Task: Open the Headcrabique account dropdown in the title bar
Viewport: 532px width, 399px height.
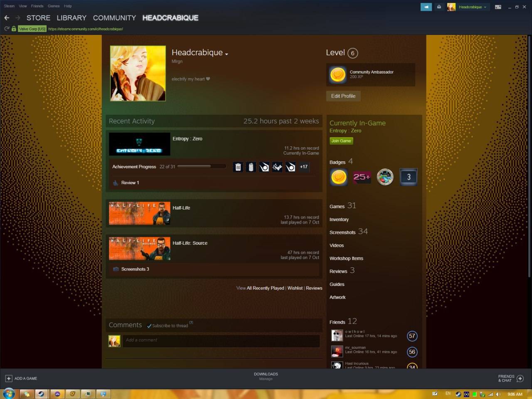Action: pyautogui.click(x=473, y=7)
